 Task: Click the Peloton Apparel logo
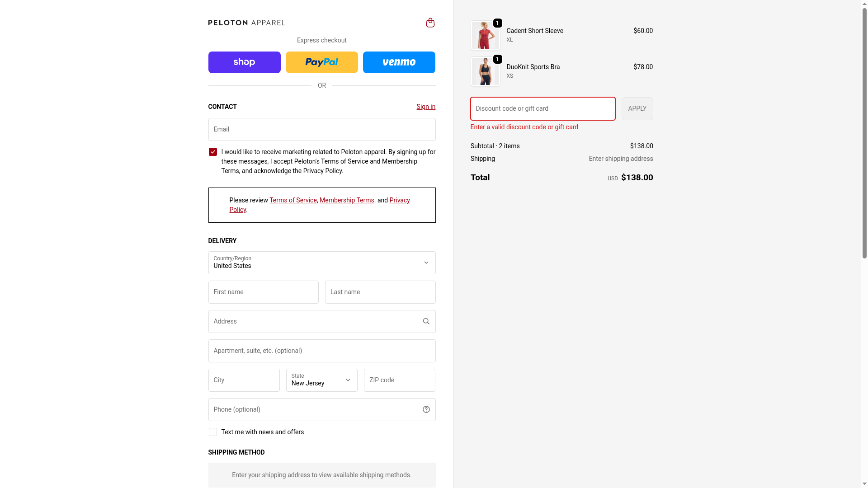tap(246, 23)
